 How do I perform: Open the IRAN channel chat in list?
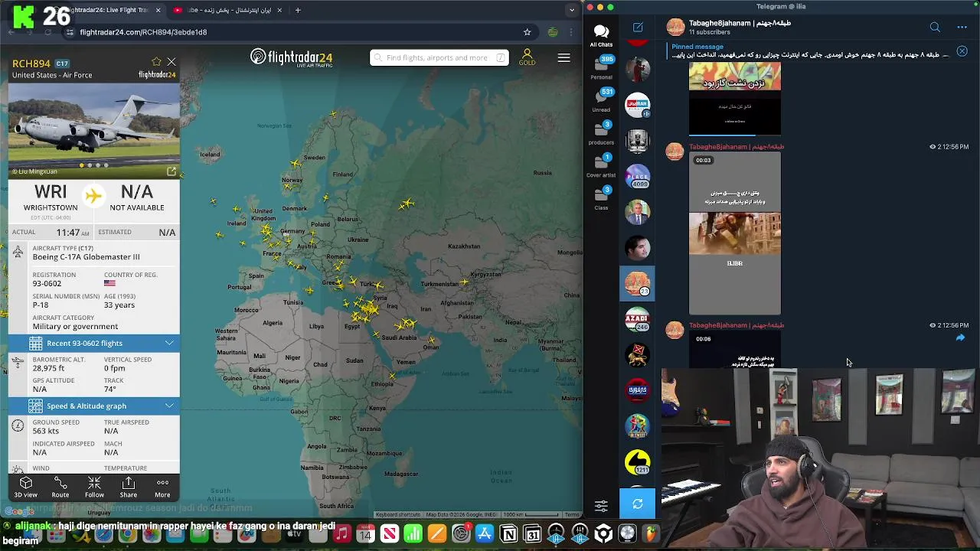click(x=637, y=104)
